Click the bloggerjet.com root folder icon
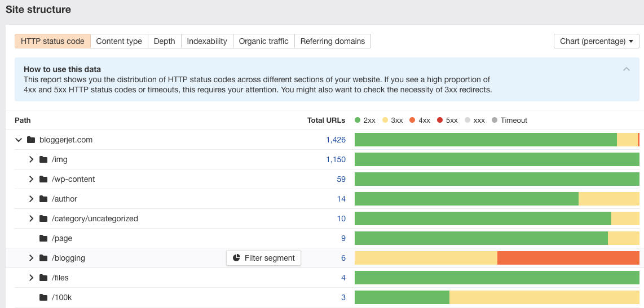 31,140
